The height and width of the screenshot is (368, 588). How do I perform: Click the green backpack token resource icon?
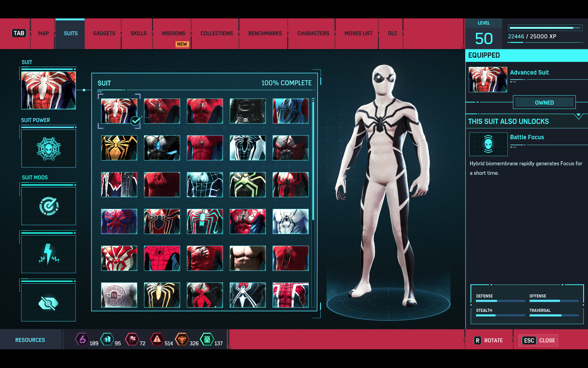pyautogui.click(x=207, y=339)
